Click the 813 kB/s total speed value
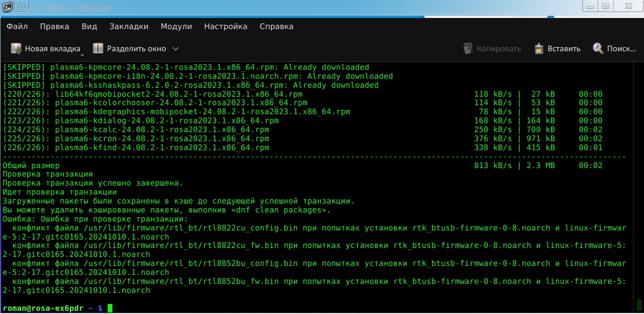Image resolution: width=644 pixels, height=314 pixels. [x=493, y=165]
